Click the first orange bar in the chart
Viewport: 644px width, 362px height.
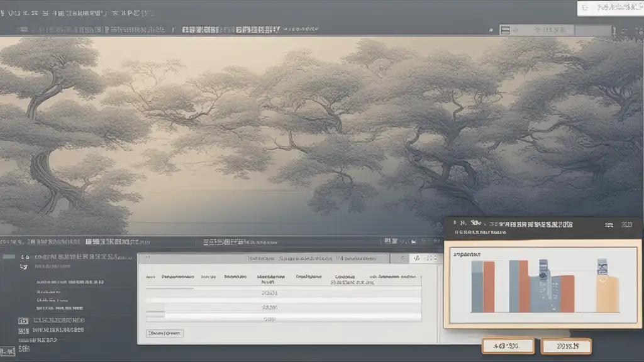(489, 286)
